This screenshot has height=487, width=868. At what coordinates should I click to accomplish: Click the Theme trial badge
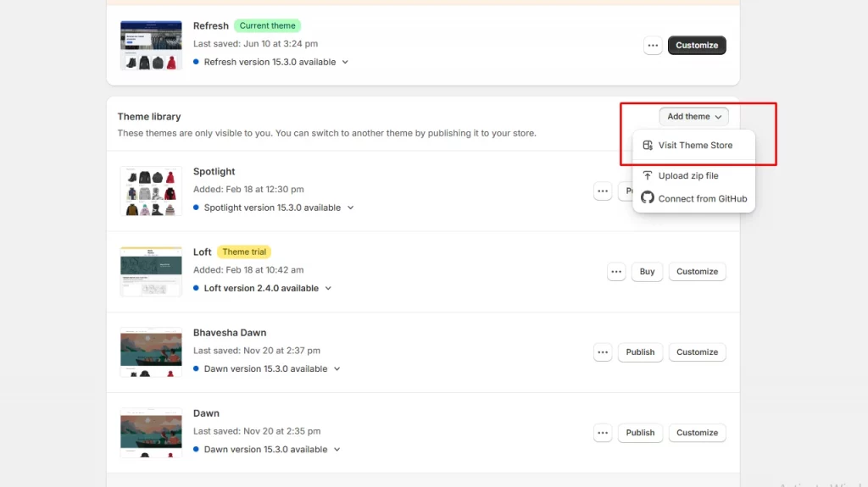click(244, 252)
